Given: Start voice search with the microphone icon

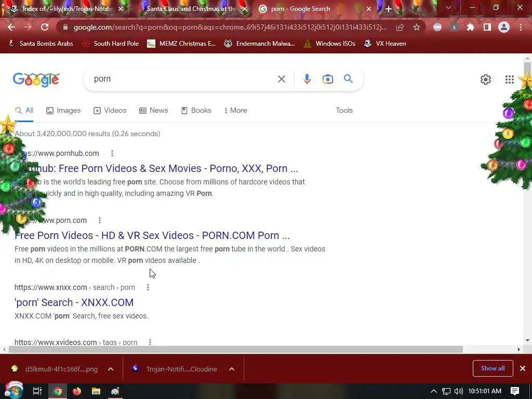Looking at the screenshot, I should [307, 79].
